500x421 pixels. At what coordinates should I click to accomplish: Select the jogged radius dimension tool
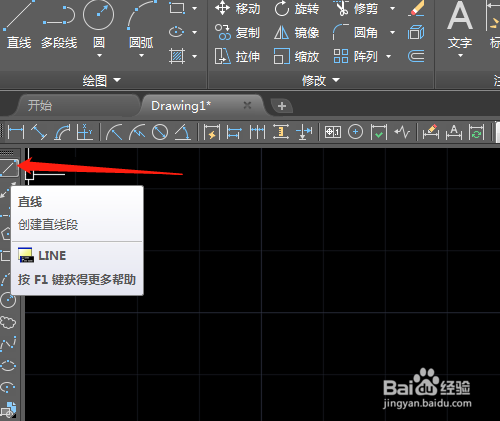tap(137, 132)
